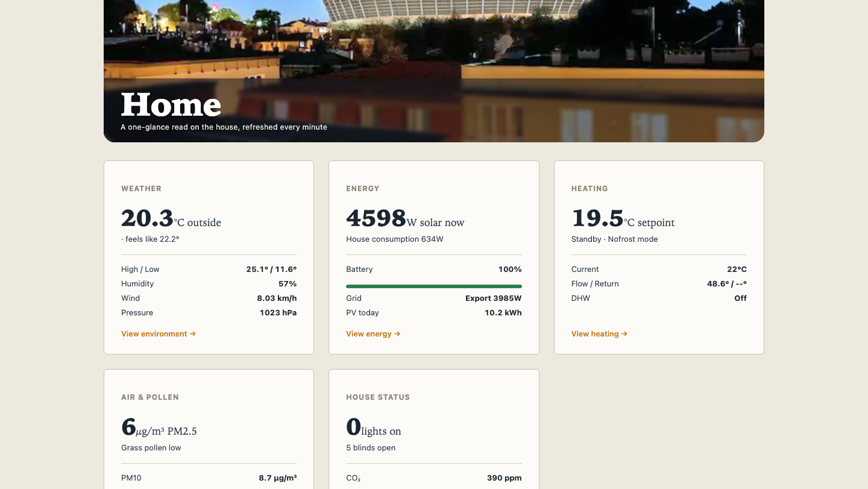The height and width of the screenshot is (489, 868).
Task: Click the 'Flow / Return' row label
Action: pyautogui.click(x=595, y=284)
